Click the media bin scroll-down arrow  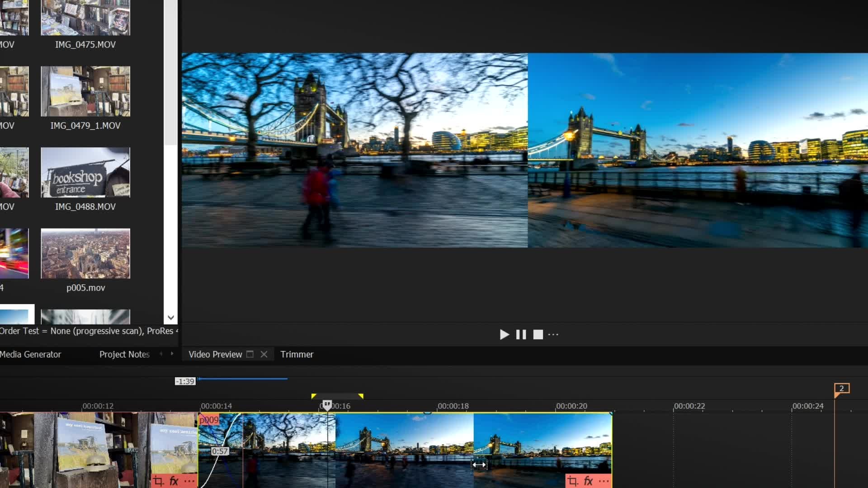[x=171, y=317]
